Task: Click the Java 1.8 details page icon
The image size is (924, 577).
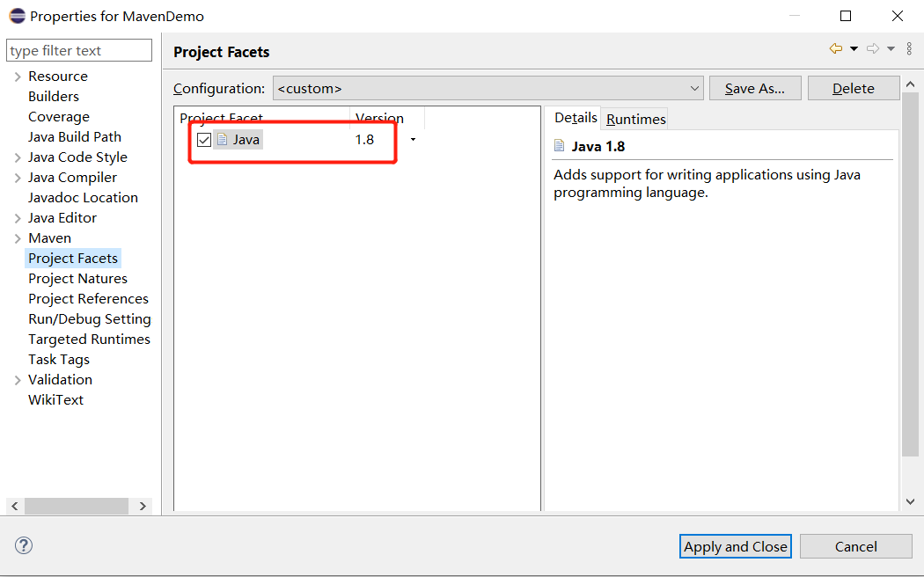Action: pyautogui.click(x=560, y=146)
